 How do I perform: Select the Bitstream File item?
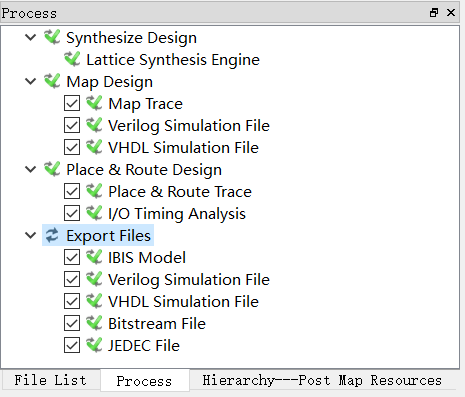click(157, 324)
